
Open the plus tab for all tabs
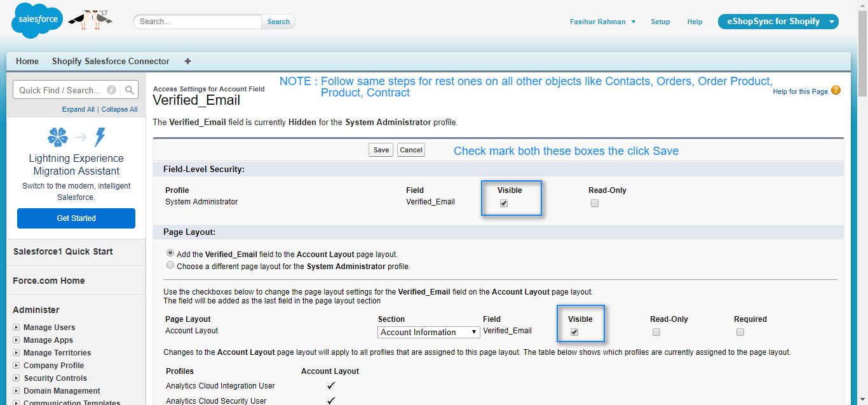187,62
